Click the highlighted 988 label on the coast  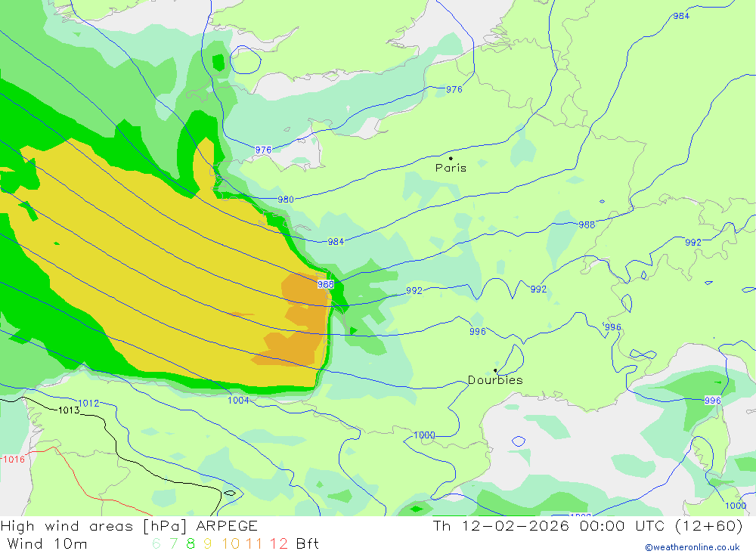(x=325, y=284)
